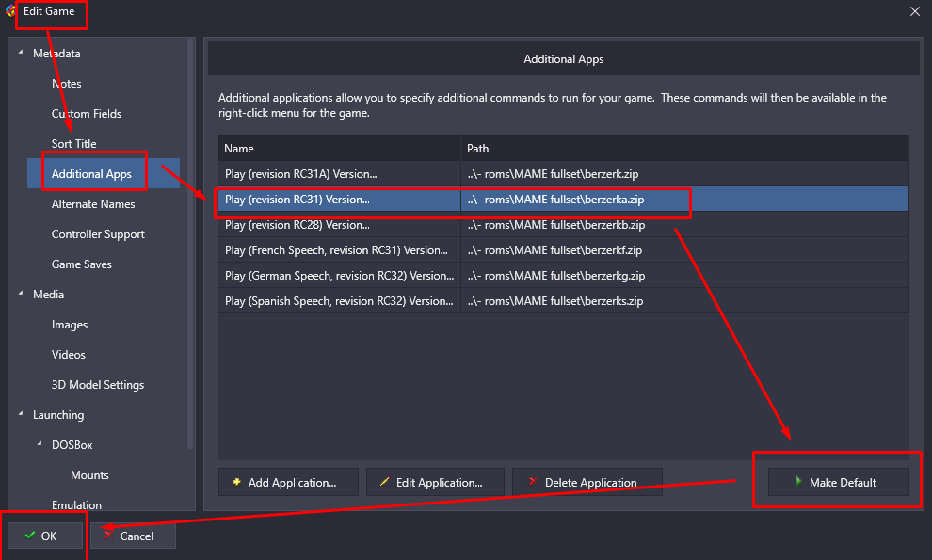
Task: Click the sidebar vertical scrollbar
Action: (190, 244)
